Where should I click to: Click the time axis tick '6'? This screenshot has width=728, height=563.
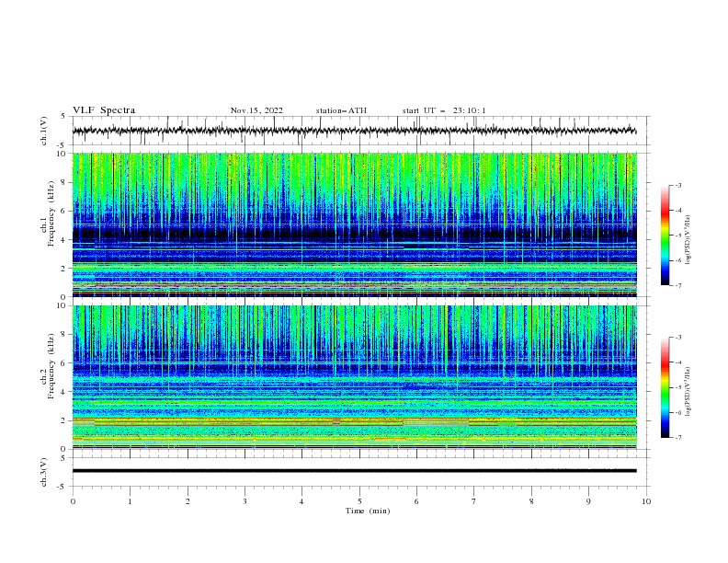coord(416,501)
